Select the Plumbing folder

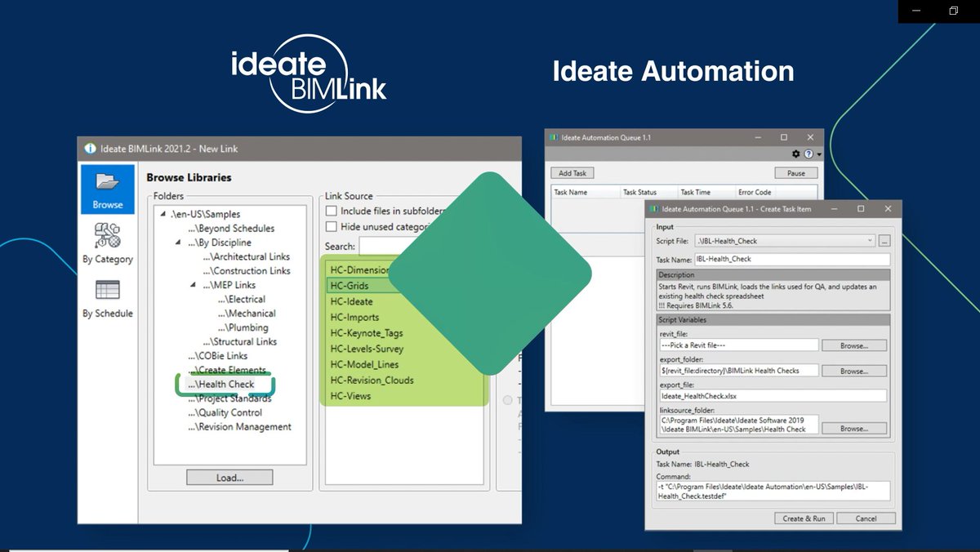point(243,327)
